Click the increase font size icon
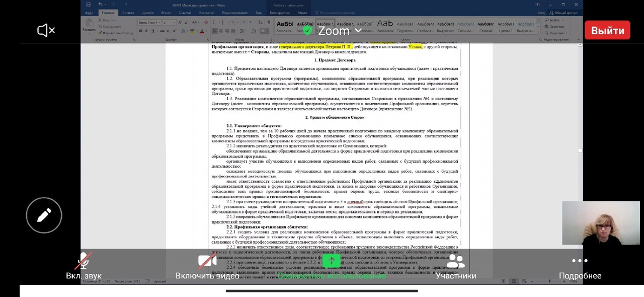Viewport: 644px width, 297px height. [180, 23]
